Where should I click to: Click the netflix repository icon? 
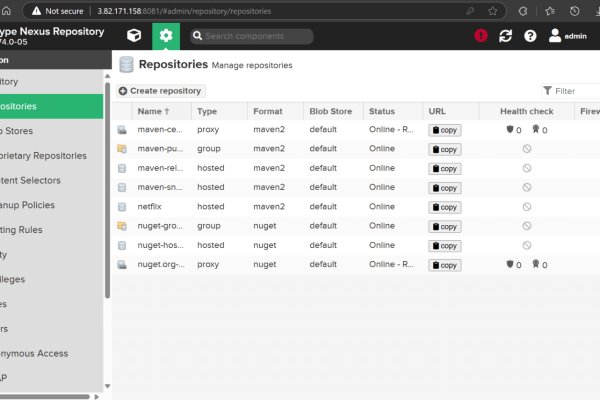[122, 207]
